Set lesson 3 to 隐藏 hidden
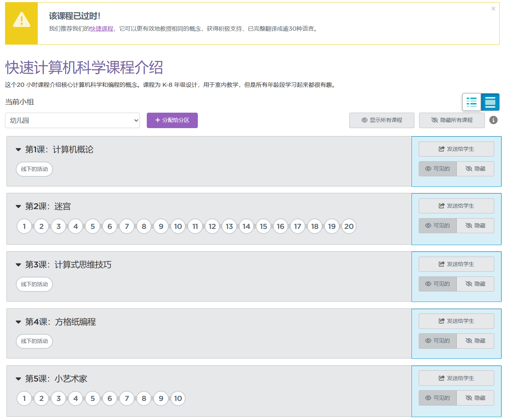The width and height of the screenshot is (509, 420). 475,284
